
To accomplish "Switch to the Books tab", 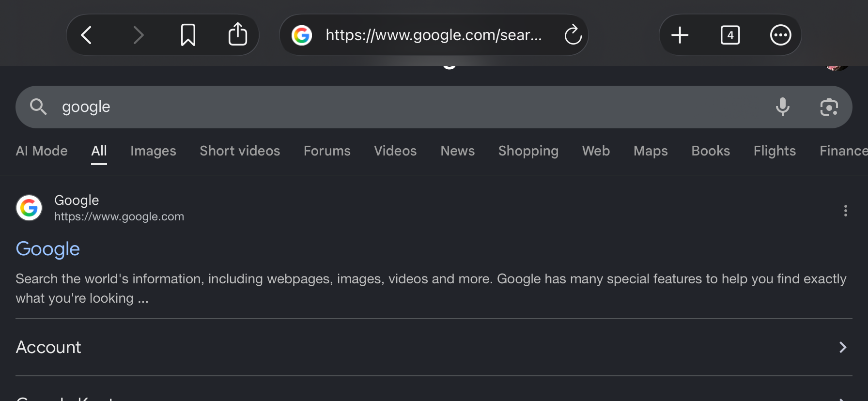I will point(711,151).
